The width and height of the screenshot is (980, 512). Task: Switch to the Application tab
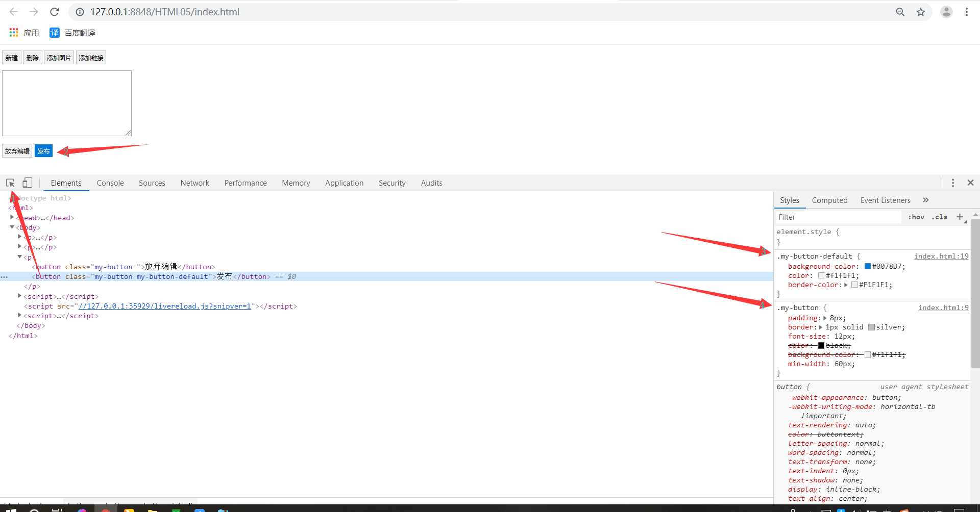coord(345,183)
